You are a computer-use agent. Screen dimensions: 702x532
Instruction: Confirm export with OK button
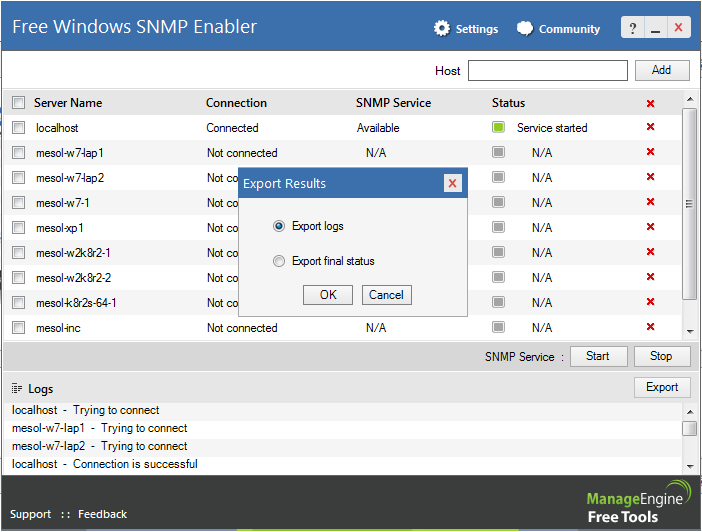[x=328, y=295]
